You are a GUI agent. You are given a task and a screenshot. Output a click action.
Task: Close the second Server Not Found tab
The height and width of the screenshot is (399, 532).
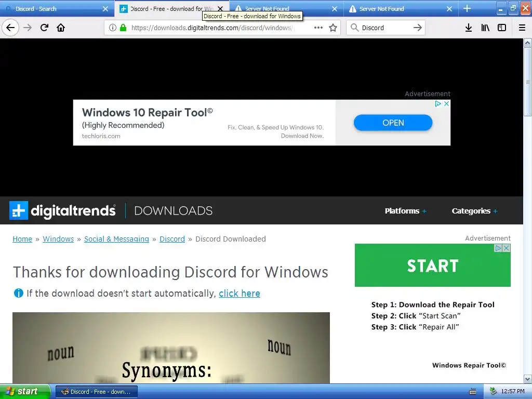point(449,9)
